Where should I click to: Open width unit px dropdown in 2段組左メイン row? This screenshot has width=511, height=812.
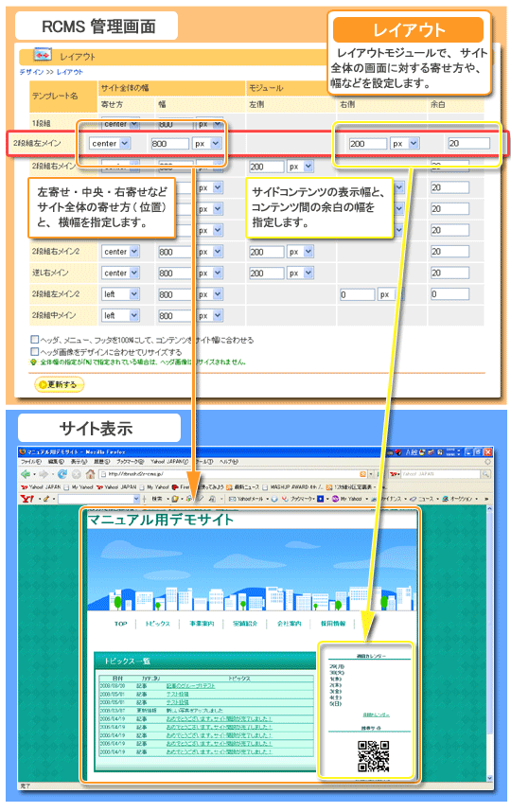207,144
